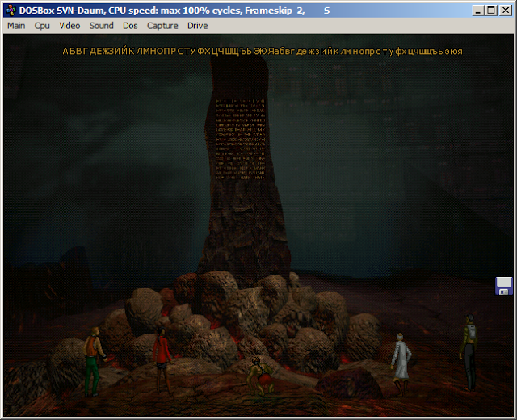Open the Sound menu
The height and width of the screenshot is (420, 517).
tap(102, 26)
